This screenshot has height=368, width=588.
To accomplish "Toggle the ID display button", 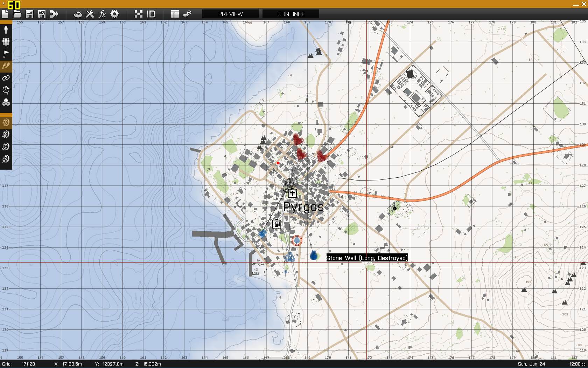I will 150,14.
